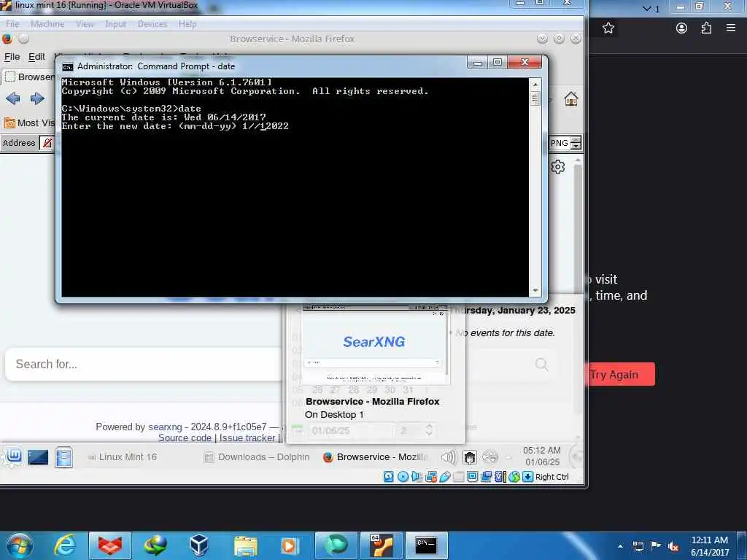Image resolution: width=747 pixels, height=560 pixels.
Task: Click the Browservice window preview thumbnail
Action: click(x=374, y=346)
